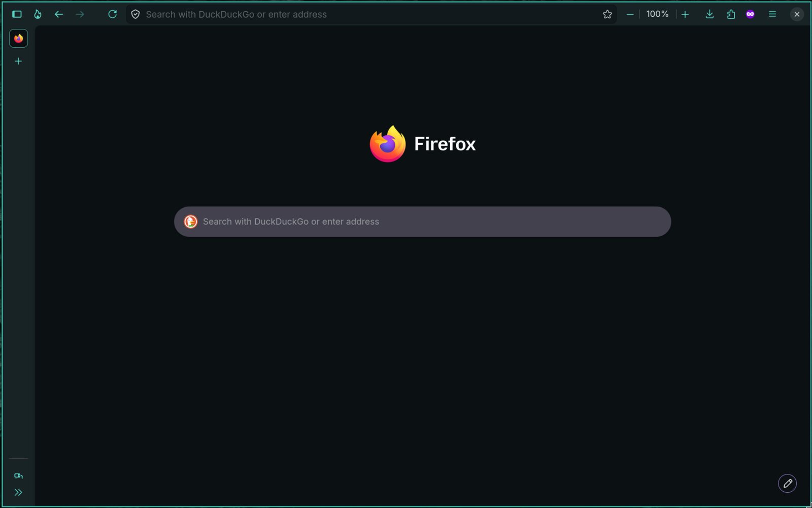Reload the current page

click(x=112, y=14)
